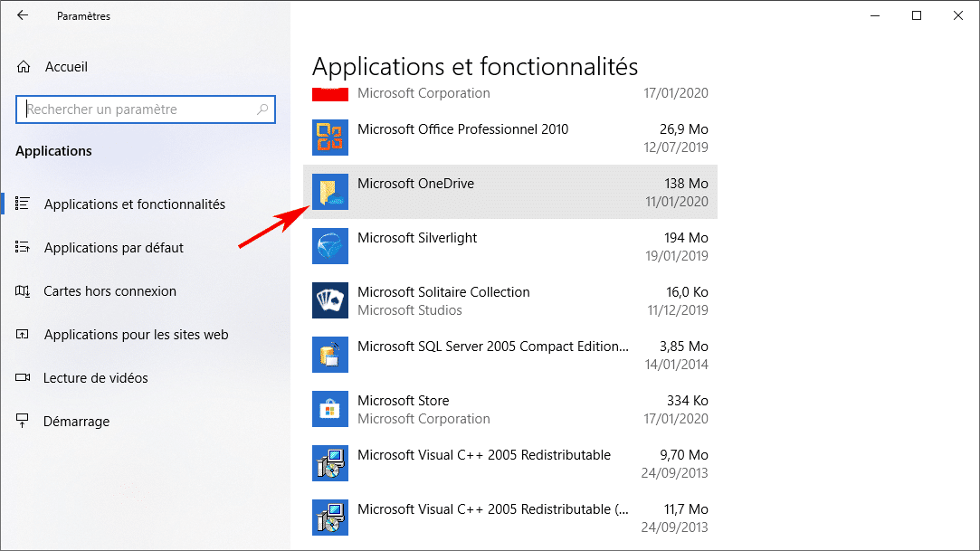This screenshot has width=980, height=551.
Task: Maximize the Paramètres window
Action: (x=917, y=15)
